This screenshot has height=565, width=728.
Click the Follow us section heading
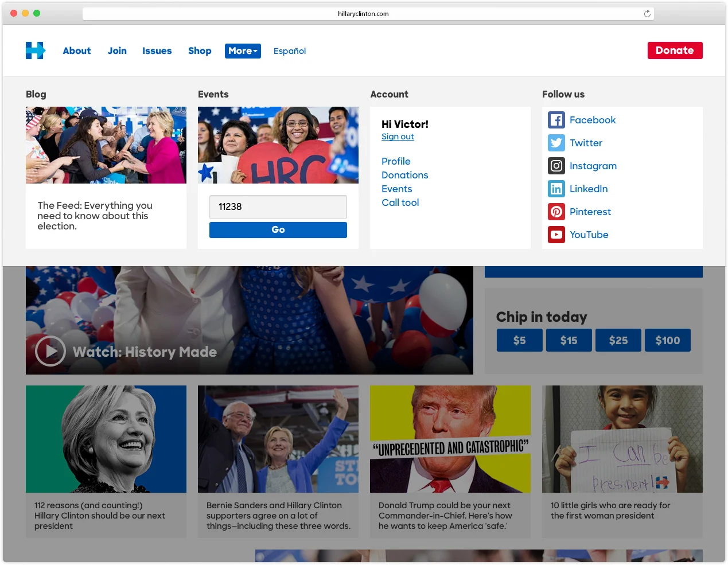[x=563, y=94]
